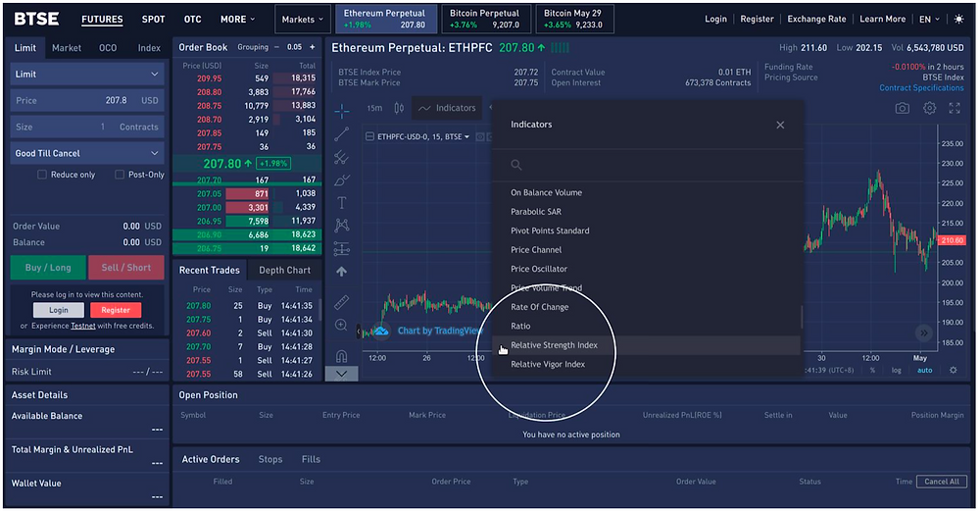This screenshot has height=511, width=980.
Task: Click the Price input field
Action: click(87, 100)
